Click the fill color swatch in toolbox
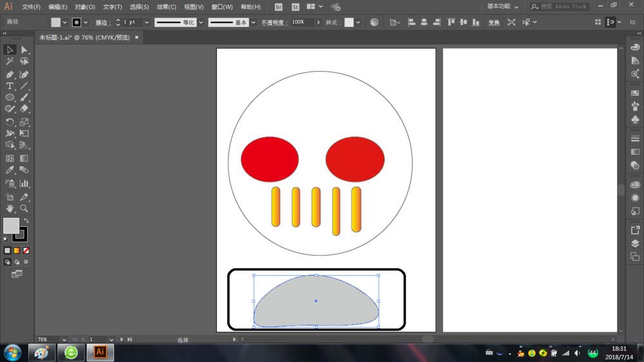Viewport: 644px width, 362px height. [x=11, y=225]
